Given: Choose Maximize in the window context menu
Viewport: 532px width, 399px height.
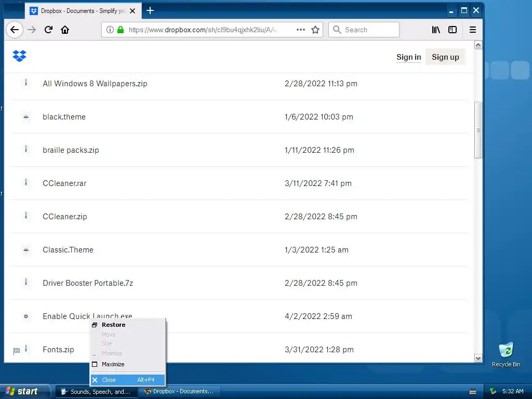Looking at the screenshot, I should [x=128, y=364].
